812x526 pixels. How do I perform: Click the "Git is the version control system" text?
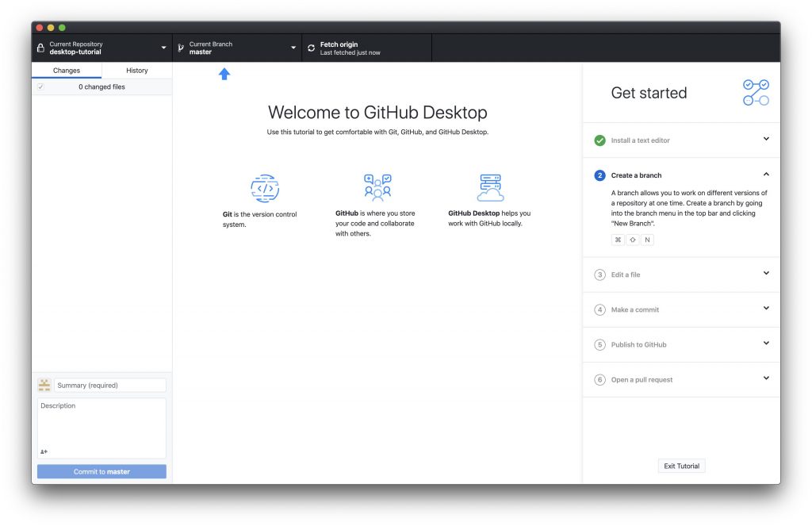pos(259,219)
